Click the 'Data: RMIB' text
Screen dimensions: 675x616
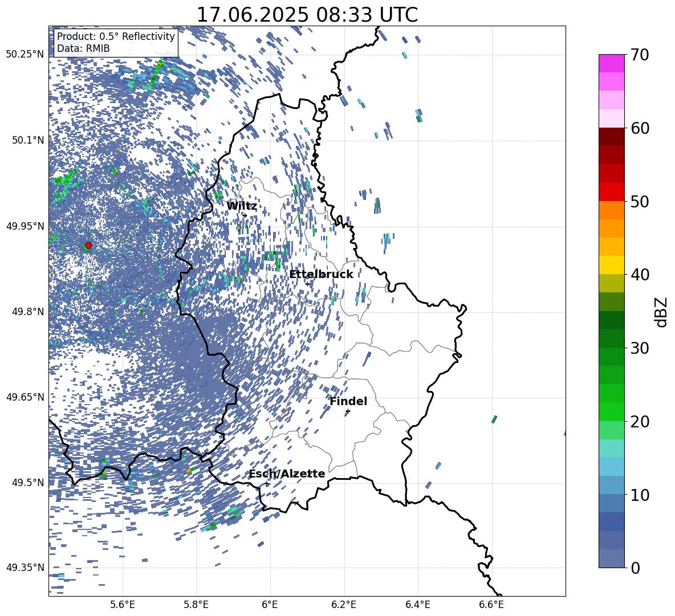tap(83, 48)
